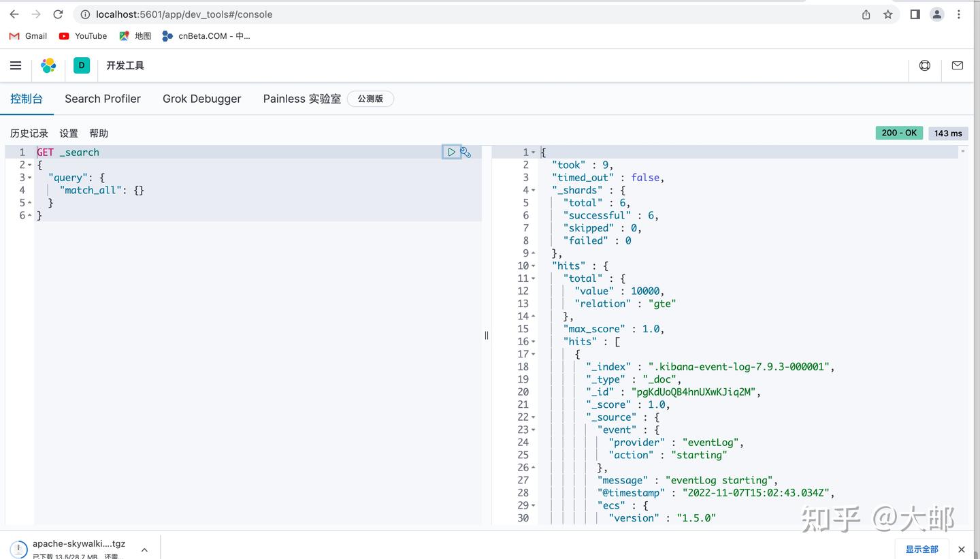Open the 历史记录 history panel

point(28,133)
